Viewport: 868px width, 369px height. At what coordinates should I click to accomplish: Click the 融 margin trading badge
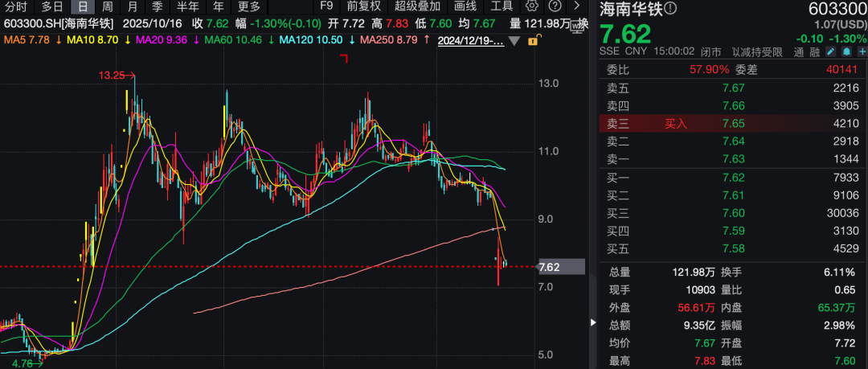pyautogui.click(x=813, y=52)
